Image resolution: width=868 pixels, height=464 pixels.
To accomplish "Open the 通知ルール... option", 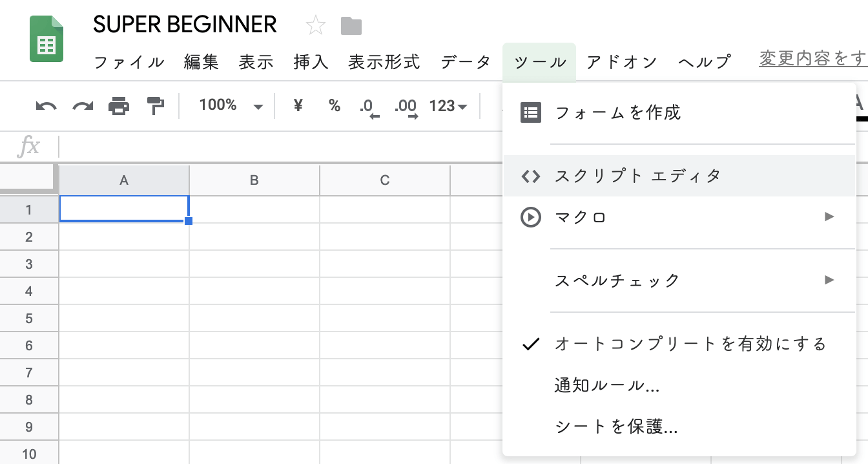I will 606,386.
